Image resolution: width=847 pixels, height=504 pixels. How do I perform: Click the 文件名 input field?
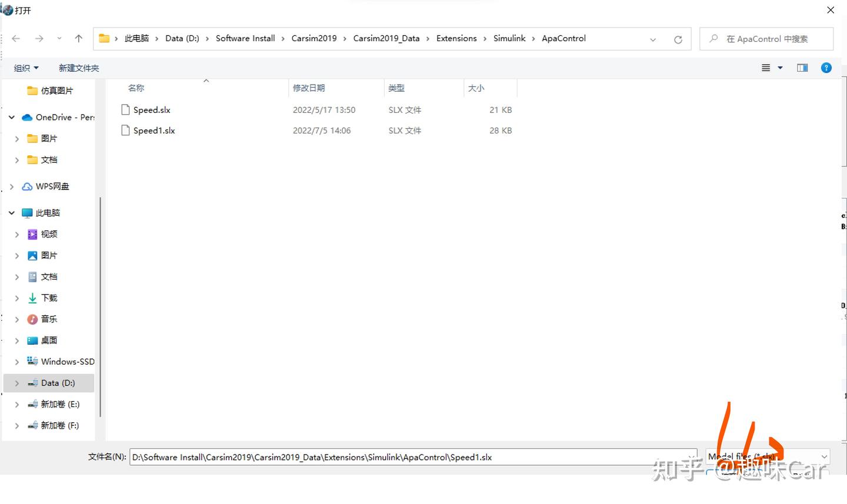pos(414,457)
